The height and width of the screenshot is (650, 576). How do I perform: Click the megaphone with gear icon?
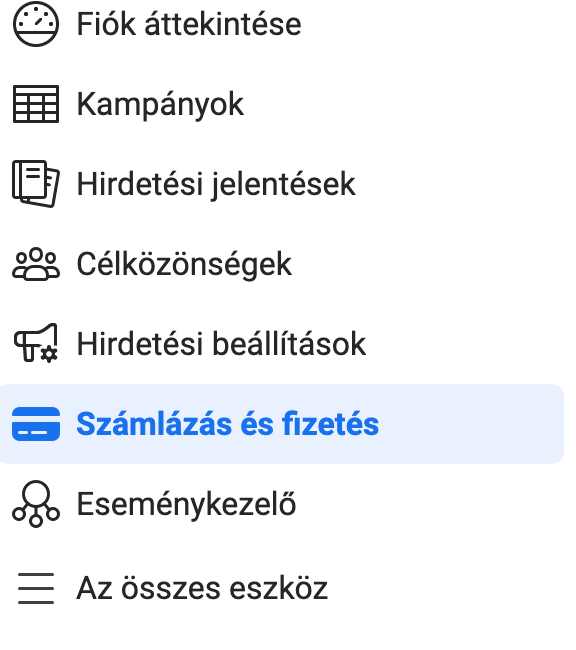tap(36, 343)
